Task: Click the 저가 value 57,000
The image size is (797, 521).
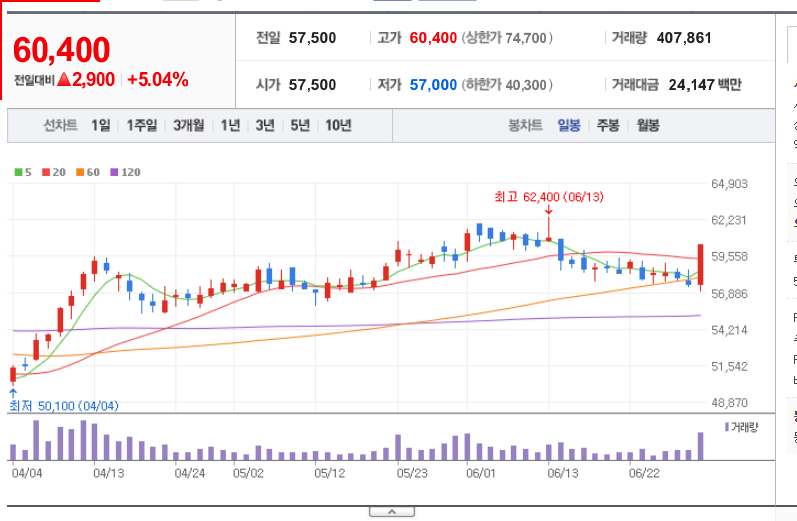Action: click(433, 84)
